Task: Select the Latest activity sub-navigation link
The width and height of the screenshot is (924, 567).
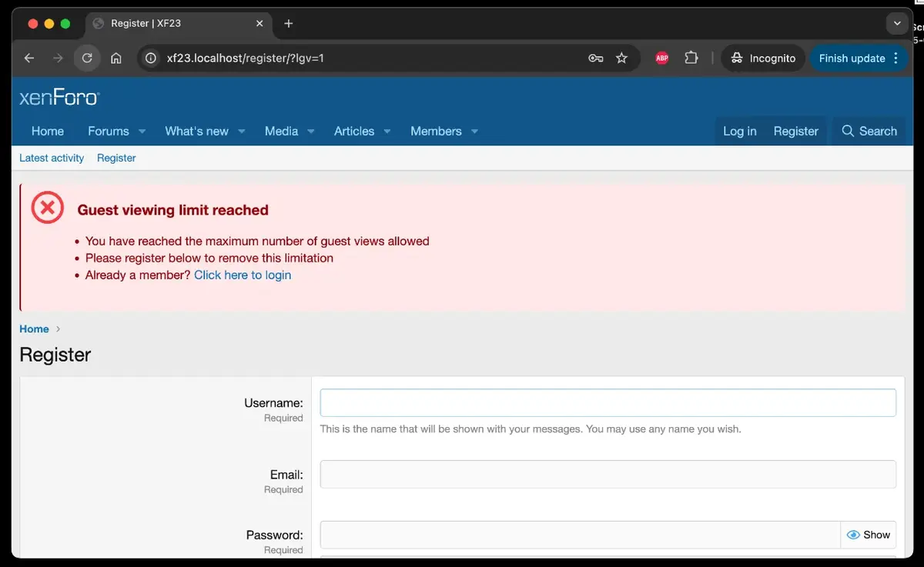Action: [x=52, y=158]
